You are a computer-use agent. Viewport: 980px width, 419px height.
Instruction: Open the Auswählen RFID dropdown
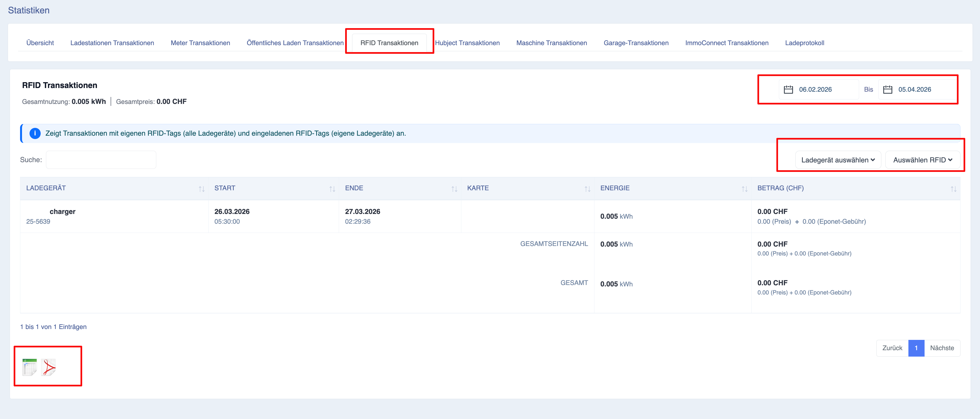click(923, 160)
